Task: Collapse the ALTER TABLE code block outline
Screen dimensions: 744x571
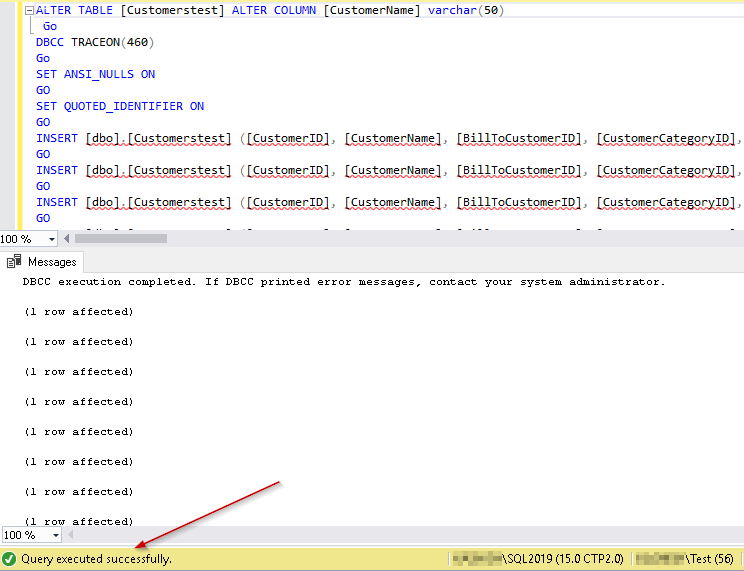Action: coord(30,10)
